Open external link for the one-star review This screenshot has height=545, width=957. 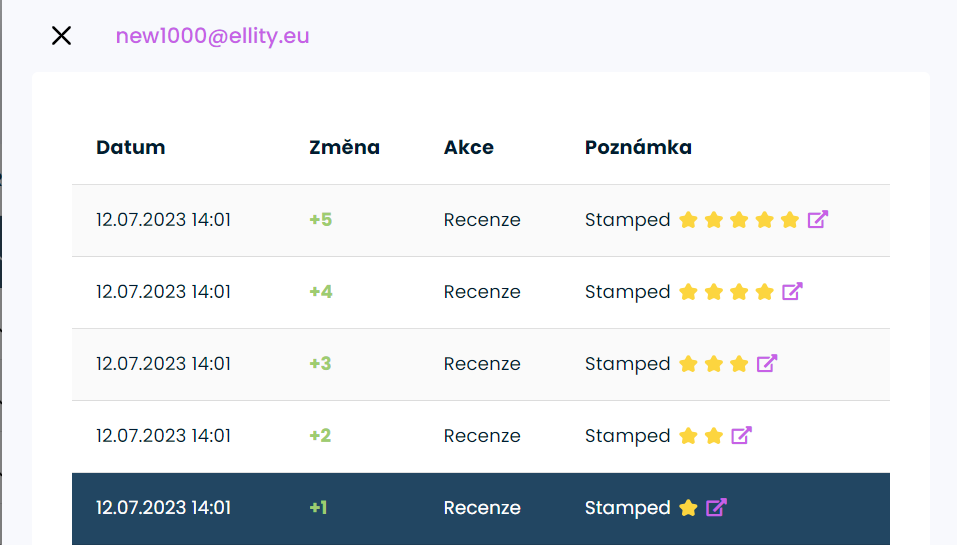716,508
